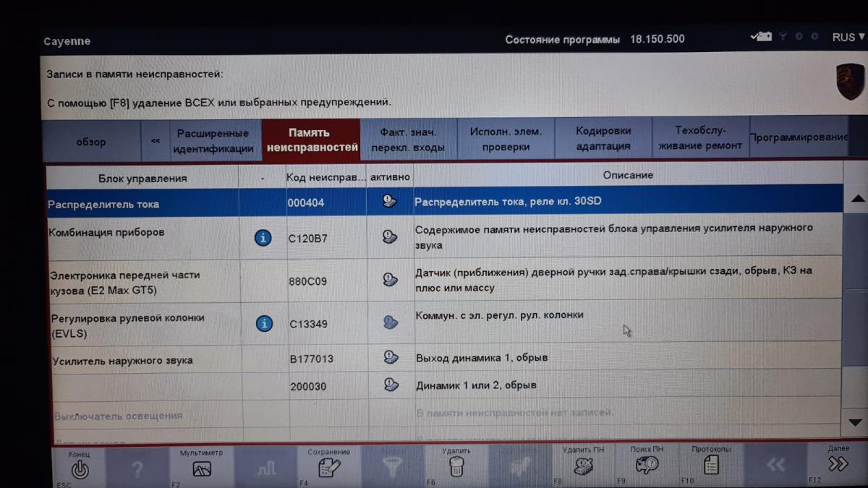Click the Сохранение save icon
The height and width of the screenshot is (488, 868).
[329, 467]
